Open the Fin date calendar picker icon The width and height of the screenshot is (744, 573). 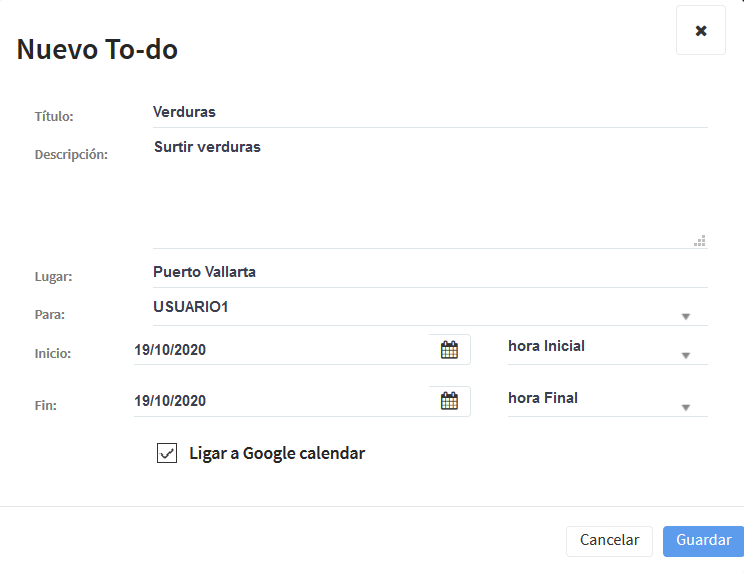pyautogui.click(x=449, y=401)
